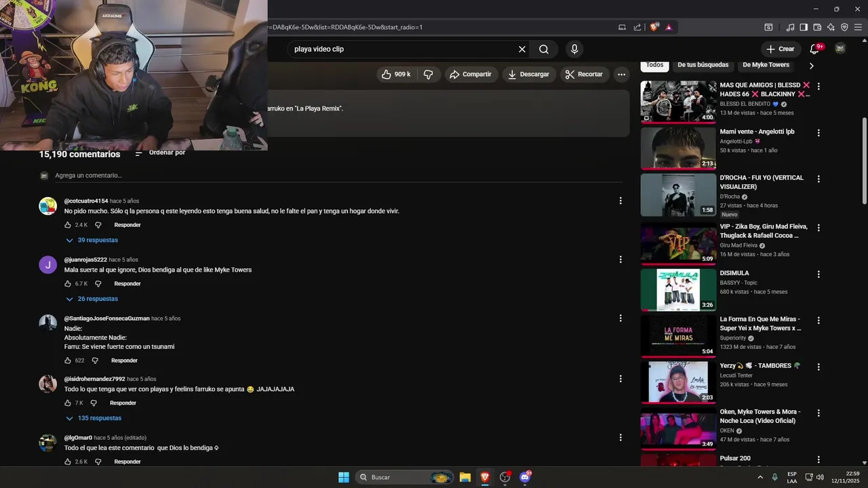Expand 135 respuestas replies
The height and width of the screenshot is (488, 868).
94,418
